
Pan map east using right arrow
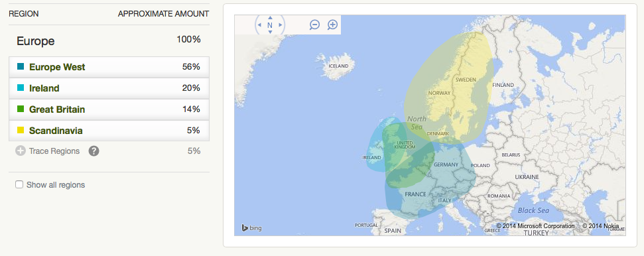pos(281,25)
